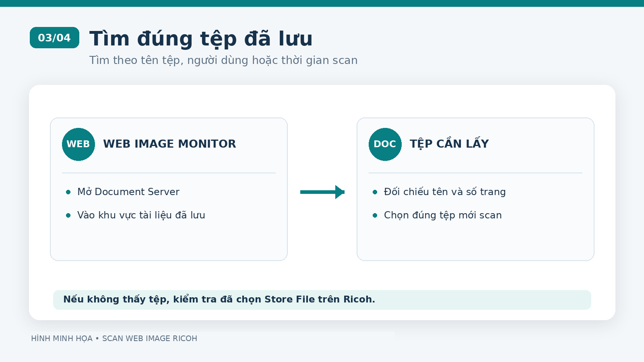
Task: Select bullet Chọn đúng tệp mới scan
Action: (x=443, y=215)
